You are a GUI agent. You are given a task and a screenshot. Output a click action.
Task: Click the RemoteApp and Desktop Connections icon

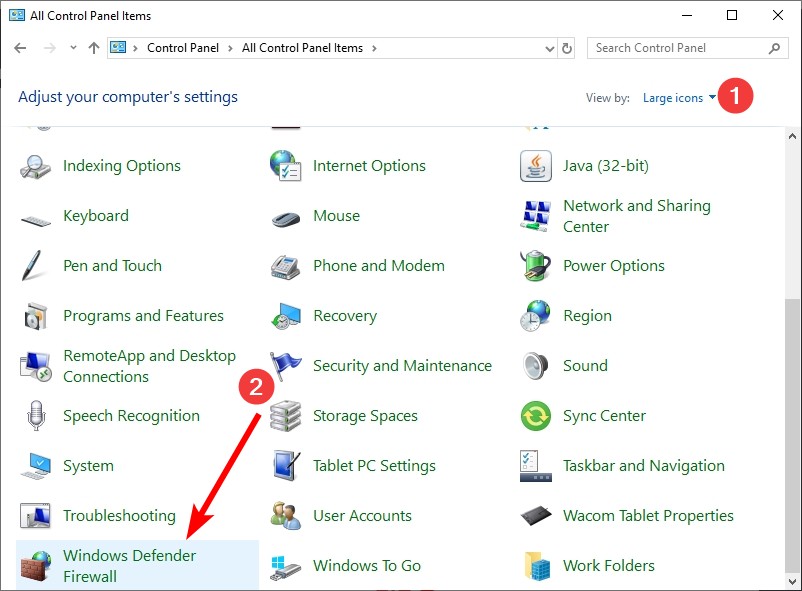pos(35,366)
